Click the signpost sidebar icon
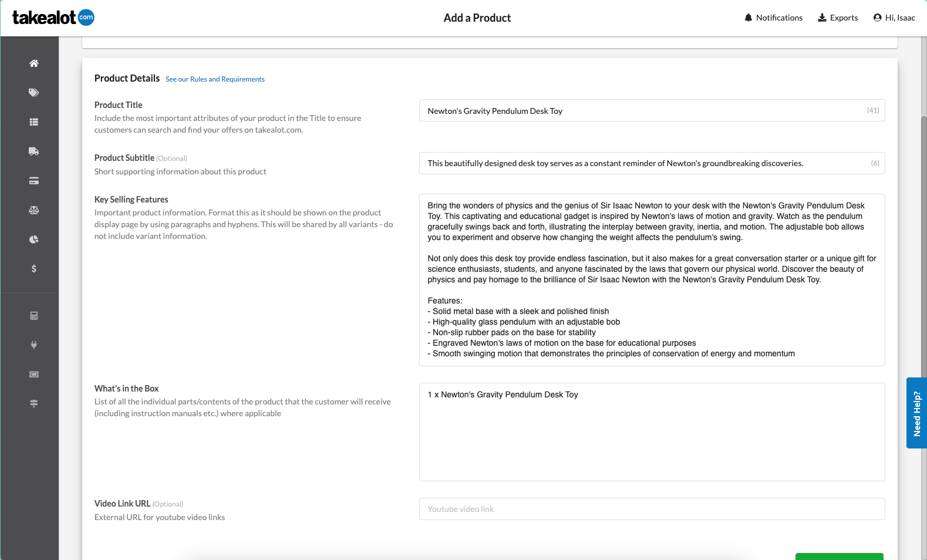927x560 pixels. point(34,404)
